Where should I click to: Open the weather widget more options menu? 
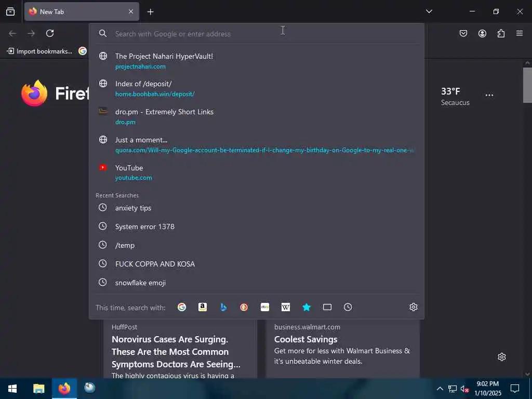(489, 96)
